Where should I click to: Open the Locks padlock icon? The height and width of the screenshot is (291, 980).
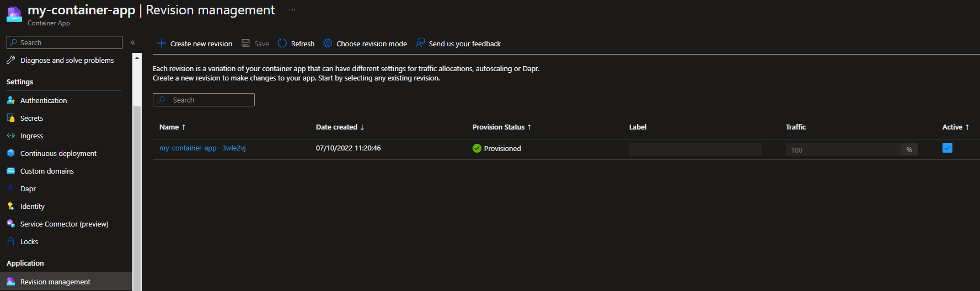click(10, 241)
